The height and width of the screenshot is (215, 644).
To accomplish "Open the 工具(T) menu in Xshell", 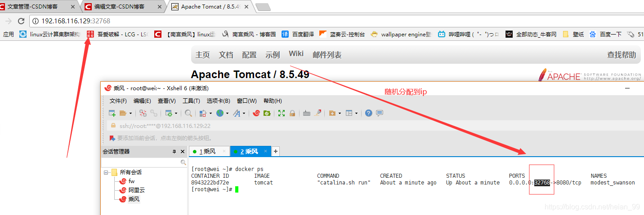I will pyautogui.click(x=191, y=101).
